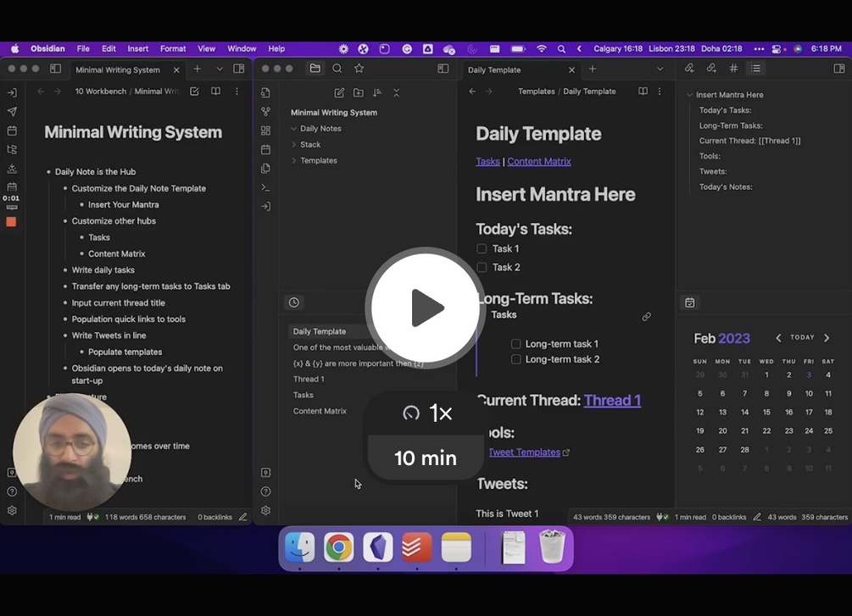852x616 pixels.
Task: Open Content Matrix link under Daily Template title
Action: click(x=539, y=161)
